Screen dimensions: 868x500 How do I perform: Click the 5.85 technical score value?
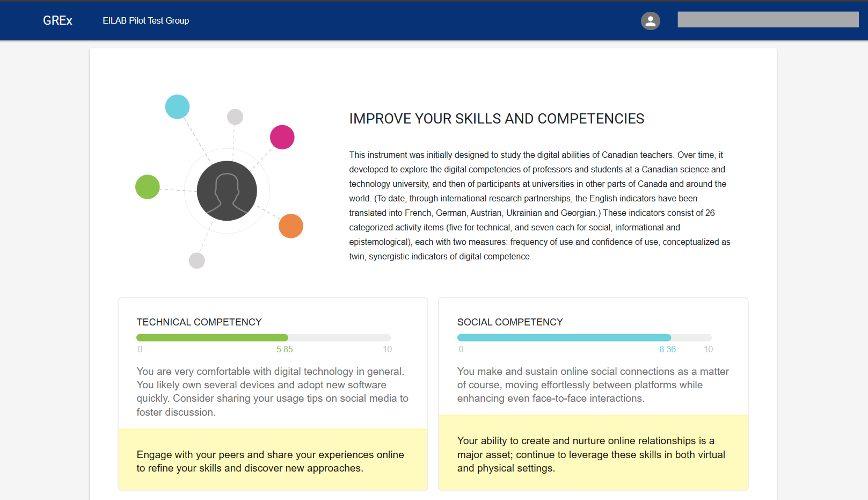tap(285, 349)
